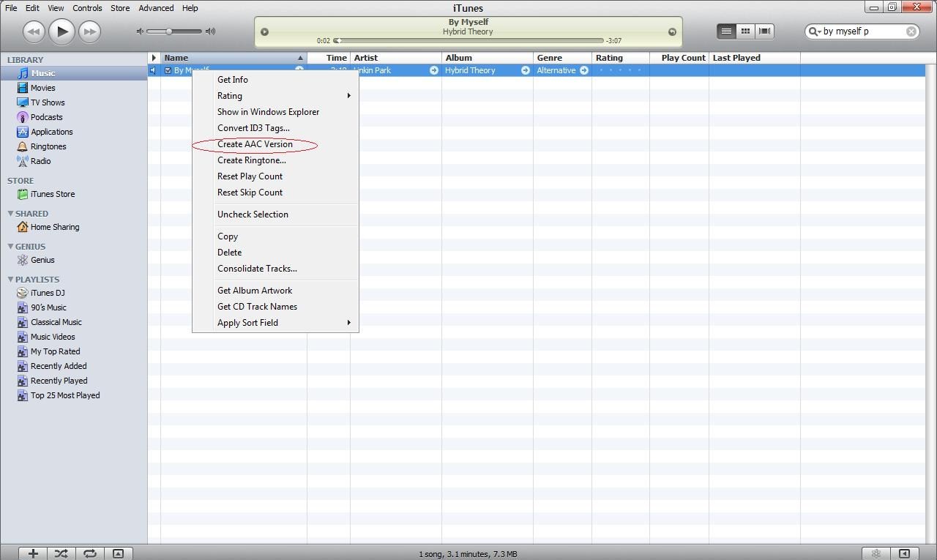The image size is (937, 560).
Task: Click the Play button
Action: click(x=61, y=31)
